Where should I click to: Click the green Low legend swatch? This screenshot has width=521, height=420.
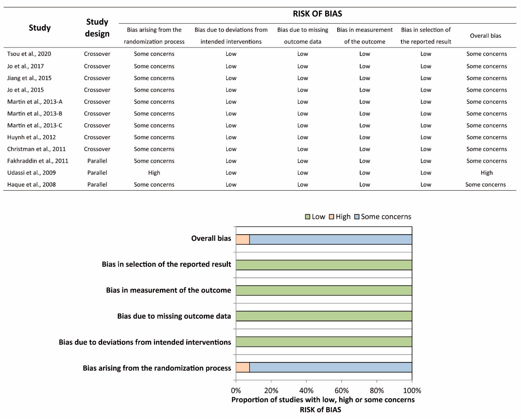[x=308, y=217]
